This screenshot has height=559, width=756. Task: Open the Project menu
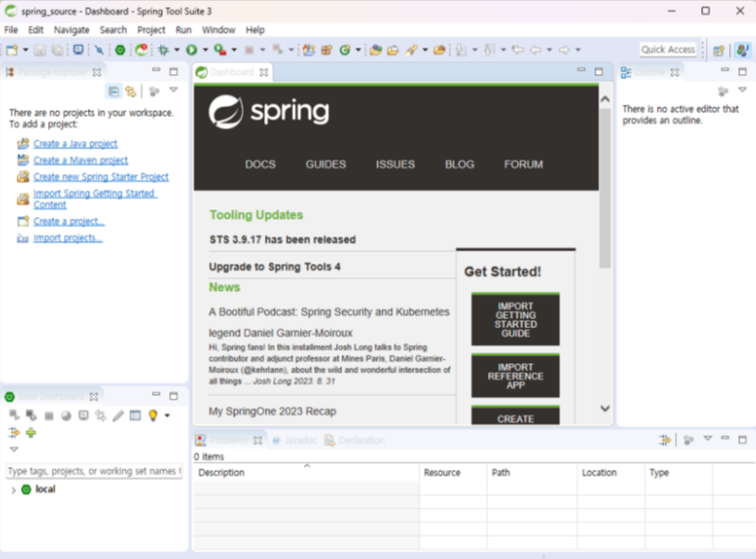151,30
